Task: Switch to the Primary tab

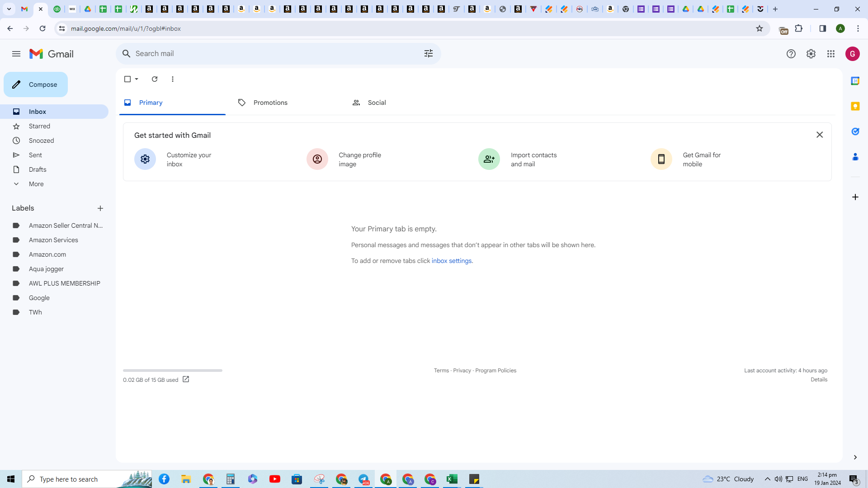Action: click(172, 103)
